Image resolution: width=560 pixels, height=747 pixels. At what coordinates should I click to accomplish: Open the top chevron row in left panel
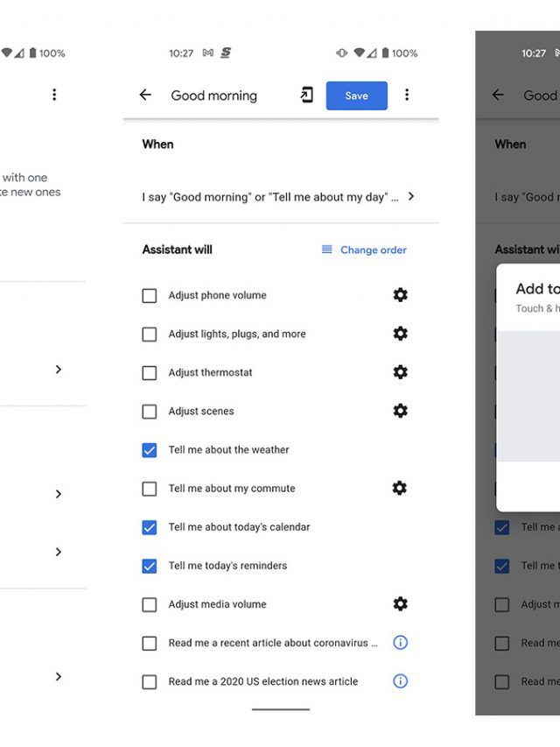point(59,370)
